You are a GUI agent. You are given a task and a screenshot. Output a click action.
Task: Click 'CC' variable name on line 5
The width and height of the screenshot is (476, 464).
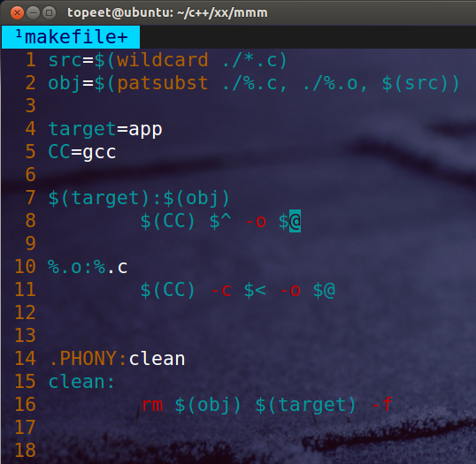pyautogui.click(x=59, y=152)
